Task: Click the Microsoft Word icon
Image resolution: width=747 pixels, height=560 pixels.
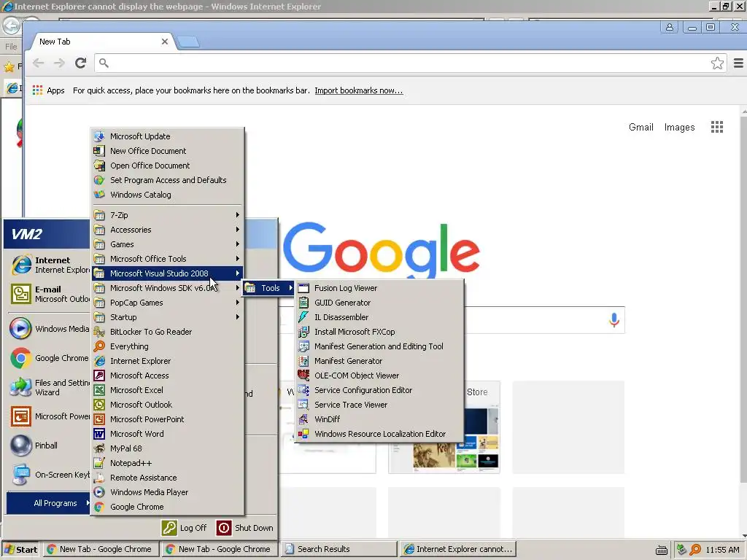Action: 99,434
